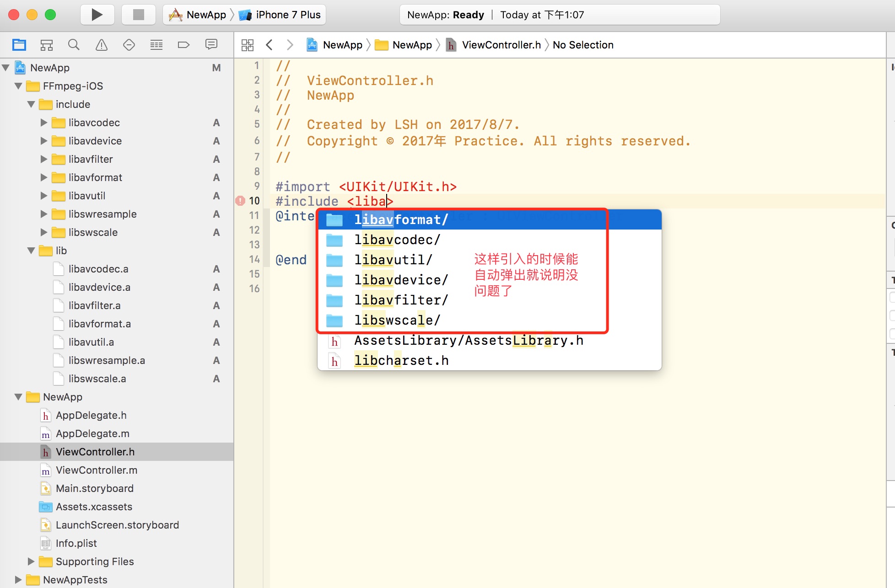Show the Symbol navigator hierarchy icon
The image size is (895, 588).
point(46,45)
